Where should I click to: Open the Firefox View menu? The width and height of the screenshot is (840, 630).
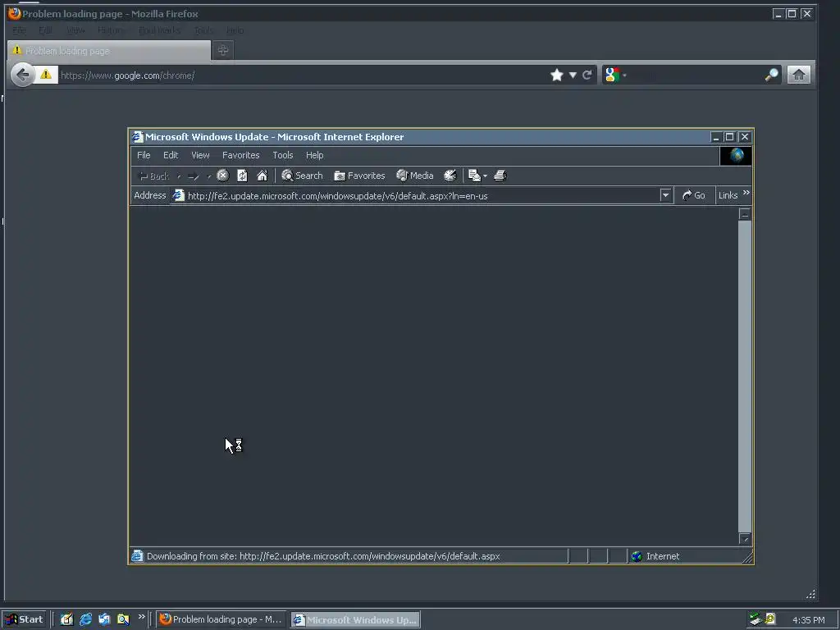click(x=75, y=30)
